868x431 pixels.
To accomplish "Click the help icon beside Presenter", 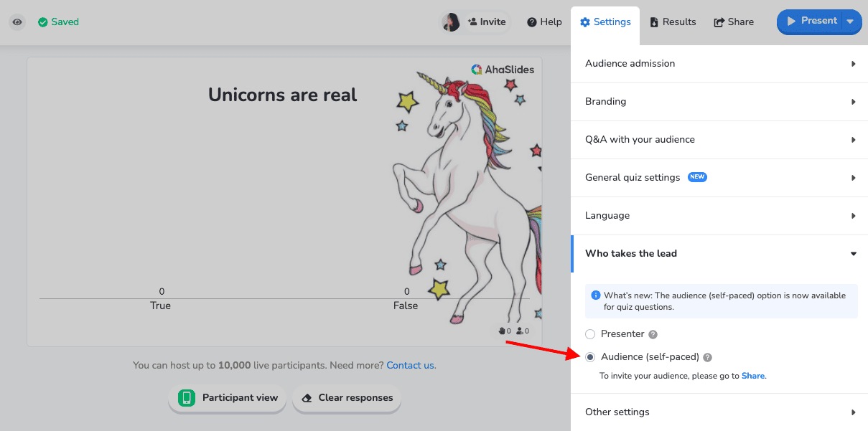I will 653,335.
